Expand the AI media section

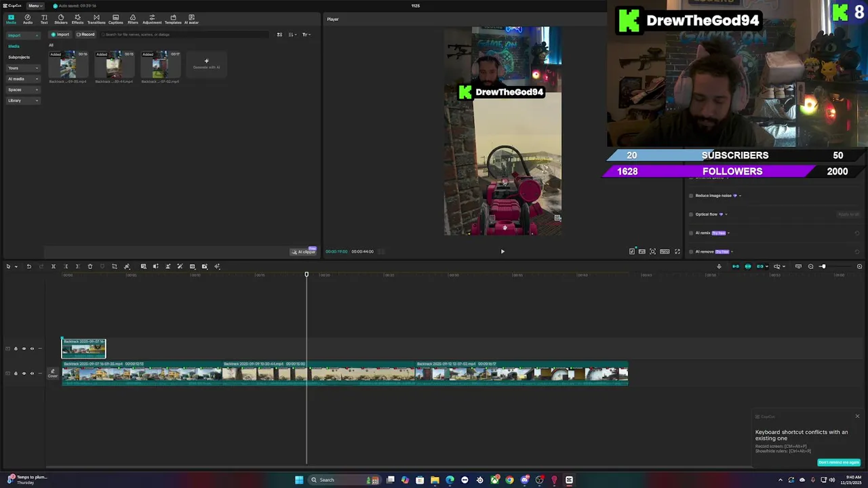tap(22, 79)
